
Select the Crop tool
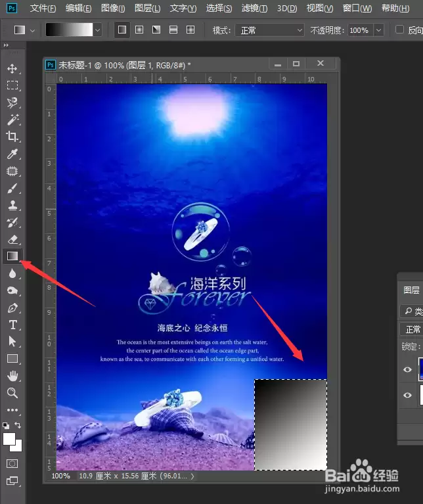[x=12, y=137]
